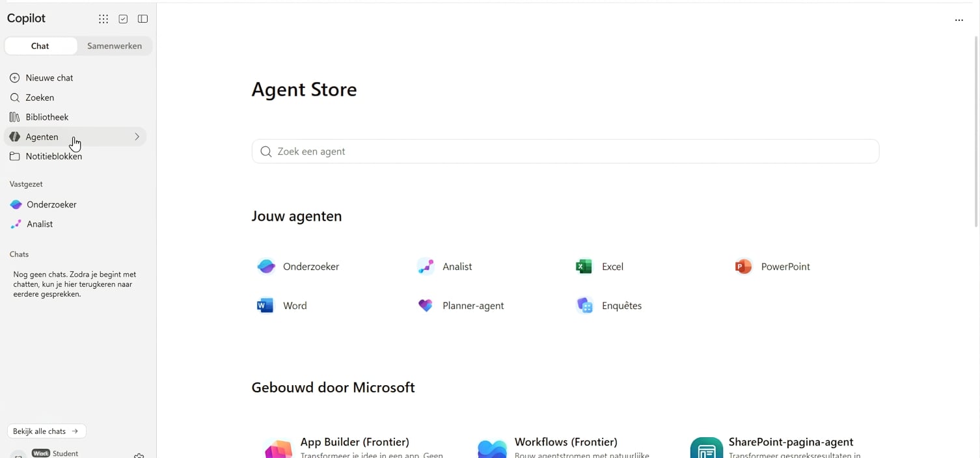
Task: Click the Bekijk alle chats button
Action: (46, 431)
